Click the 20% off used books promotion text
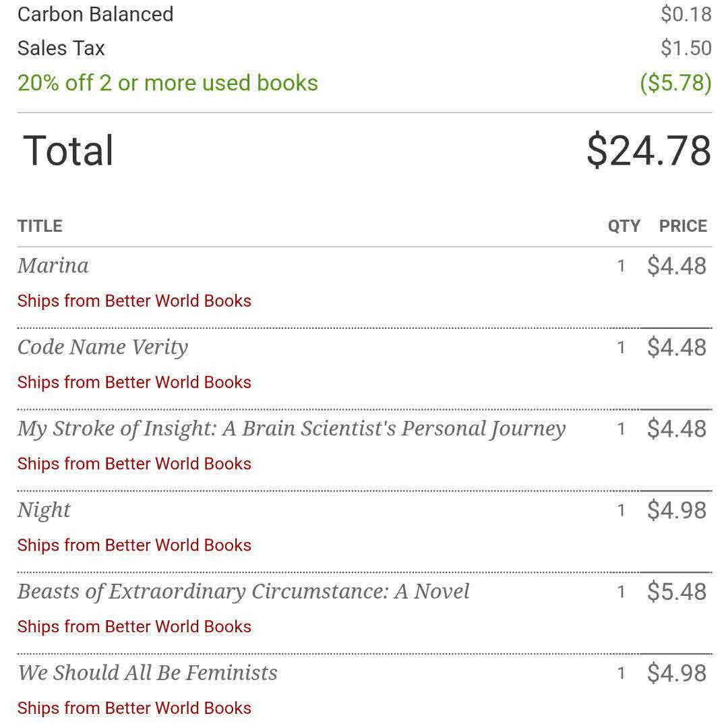The width and height of the screenshot is (728, 728). coord(168,83)
